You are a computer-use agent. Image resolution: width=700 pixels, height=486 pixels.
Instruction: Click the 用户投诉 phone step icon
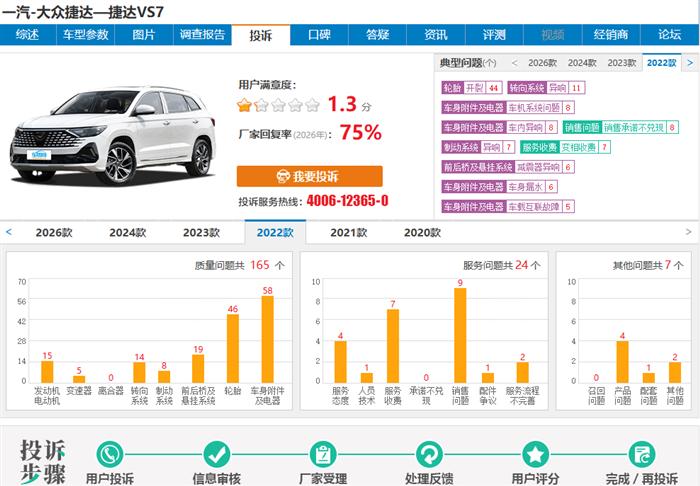(109, 454)
